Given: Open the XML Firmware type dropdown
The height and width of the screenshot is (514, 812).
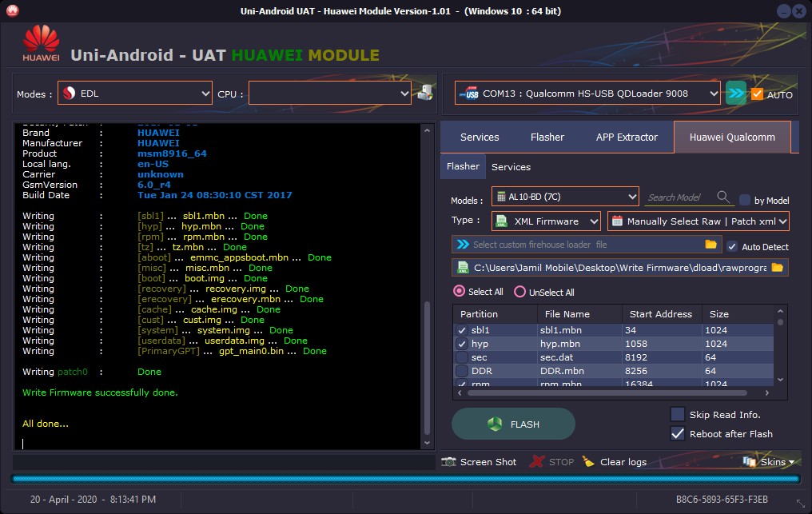Looking at the screenshot, I should pos(546,221).
